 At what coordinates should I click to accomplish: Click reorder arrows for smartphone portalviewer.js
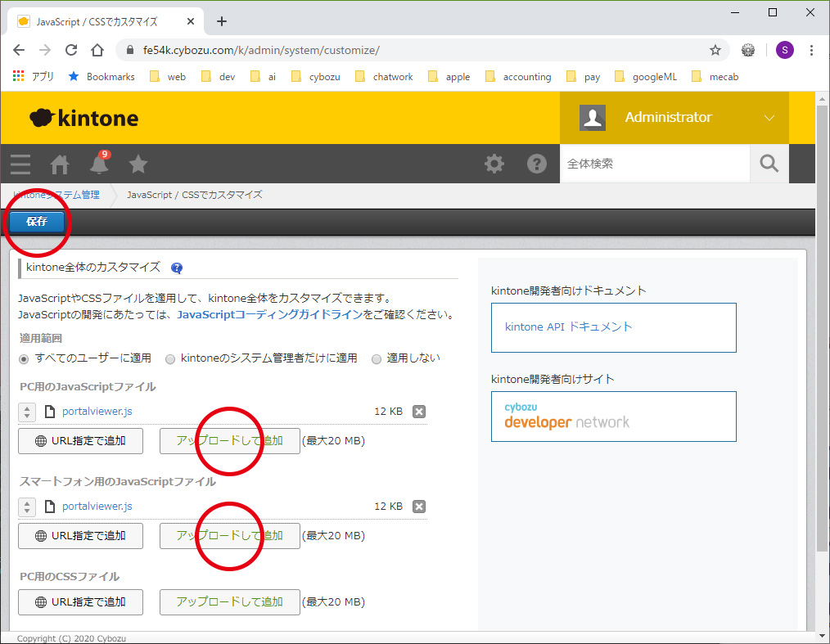[x=27, y=507]
